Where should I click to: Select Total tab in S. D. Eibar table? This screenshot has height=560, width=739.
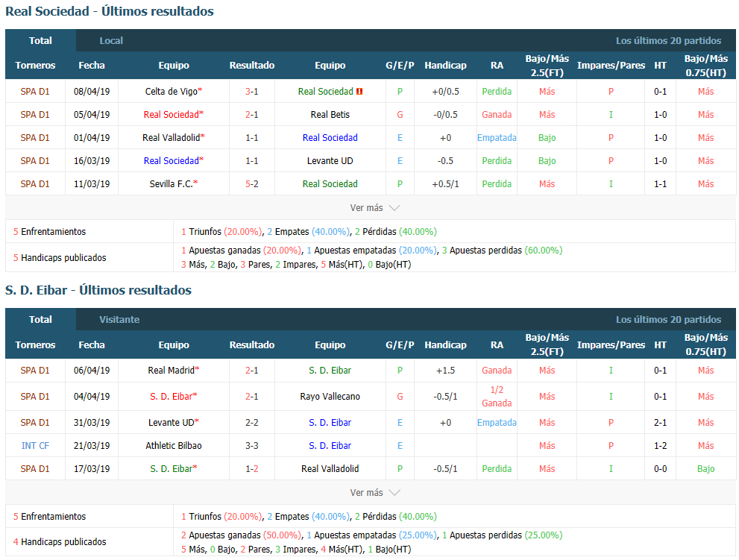(40, 320)
